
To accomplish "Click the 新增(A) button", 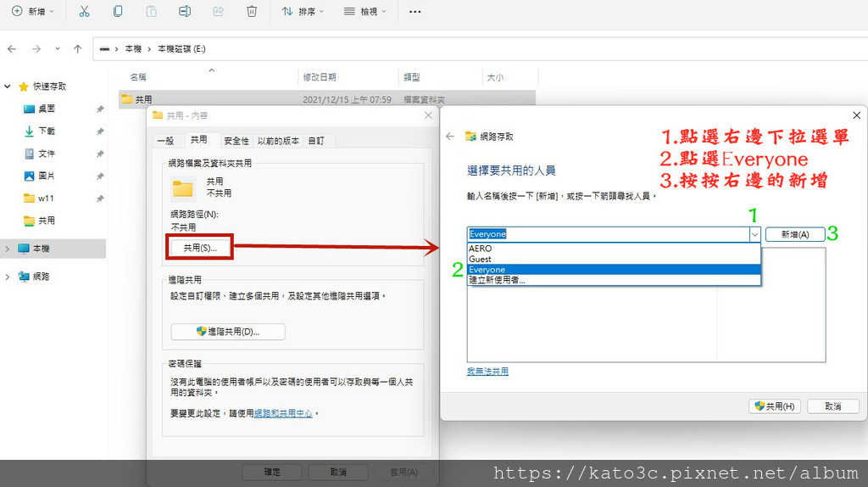I will (x=795, y=234).
